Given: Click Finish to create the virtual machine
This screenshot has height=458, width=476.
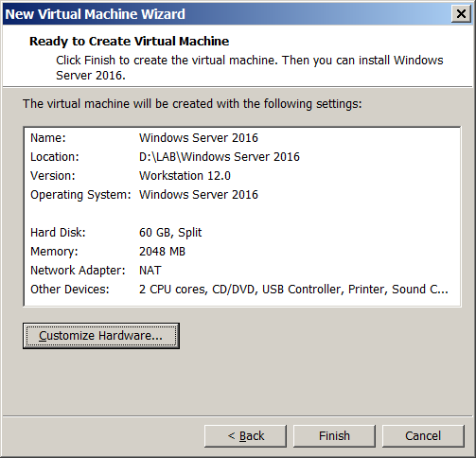Looking at the screenshot, I should (334, 436).
